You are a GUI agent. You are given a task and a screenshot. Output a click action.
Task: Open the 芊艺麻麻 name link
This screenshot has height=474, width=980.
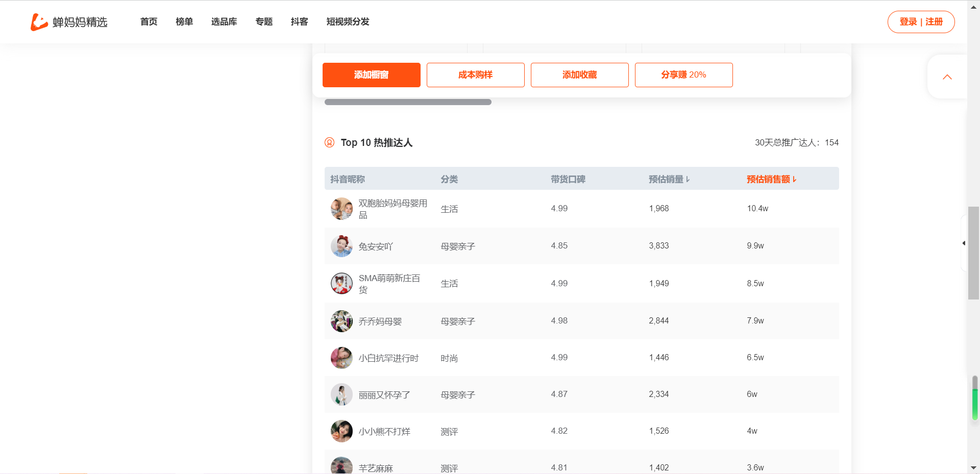point(376,468)
